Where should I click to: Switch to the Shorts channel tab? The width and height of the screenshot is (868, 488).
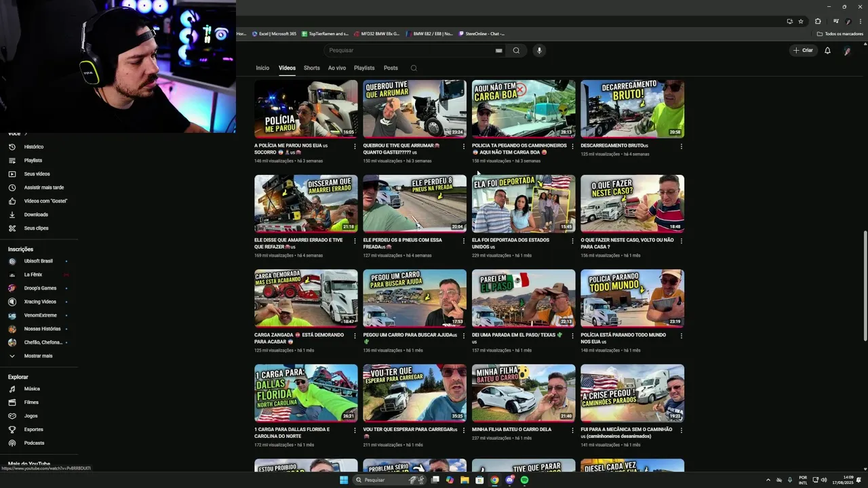pos(312,68)
